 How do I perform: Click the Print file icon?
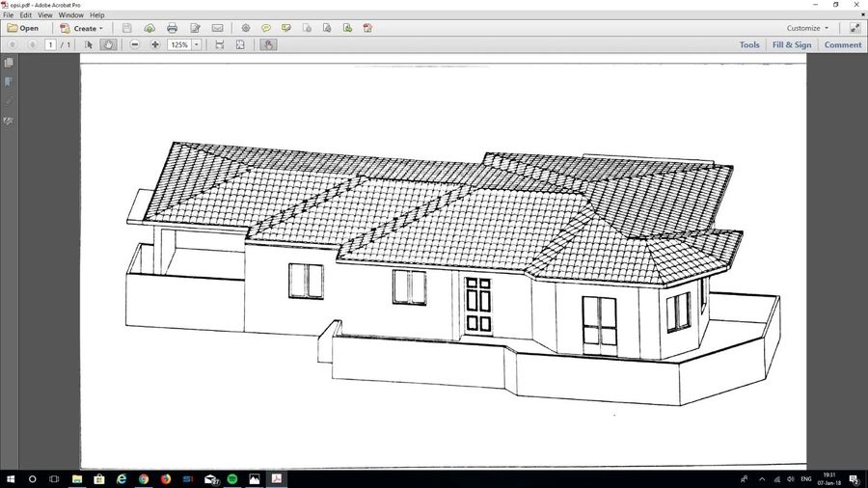coord(172,28)
